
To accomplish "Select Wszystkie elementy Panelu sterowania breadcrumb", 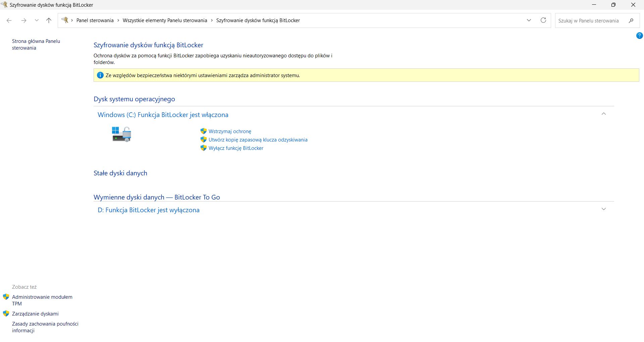I will point(165,20).
